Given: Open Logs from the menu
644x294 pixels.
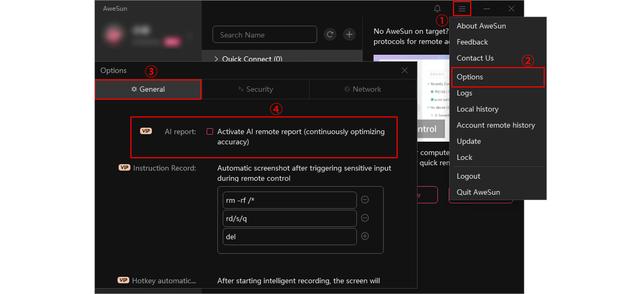Looking at the screenshot, I should 497,93.
